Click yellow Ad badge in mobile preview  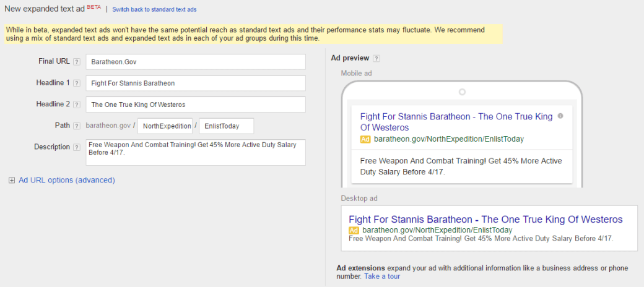pos(365,139)
